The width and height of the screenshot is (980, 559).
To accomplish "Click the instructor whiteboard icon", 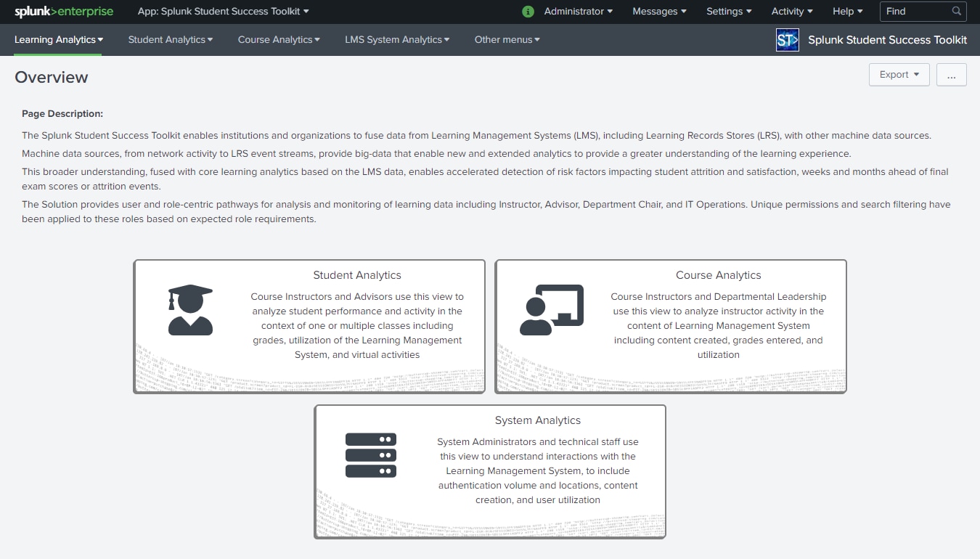I will pyautogui.click(x=552, y=310).
